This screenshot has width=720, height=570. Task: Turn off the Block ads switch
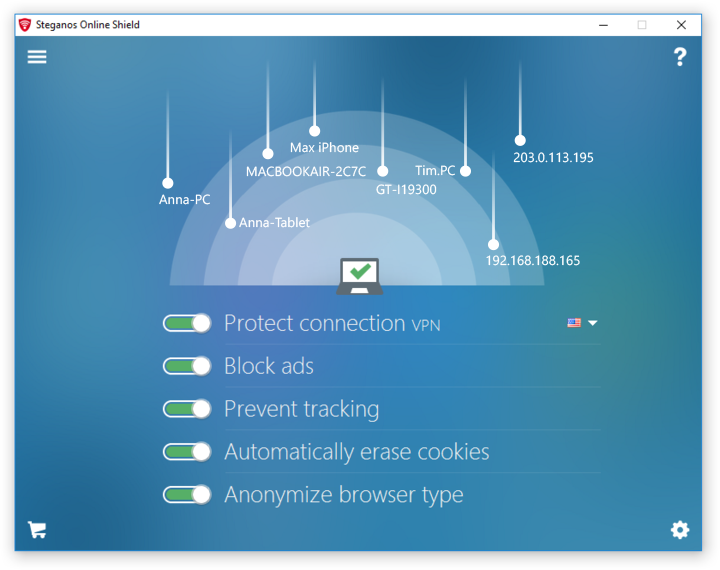click(187, 366)
